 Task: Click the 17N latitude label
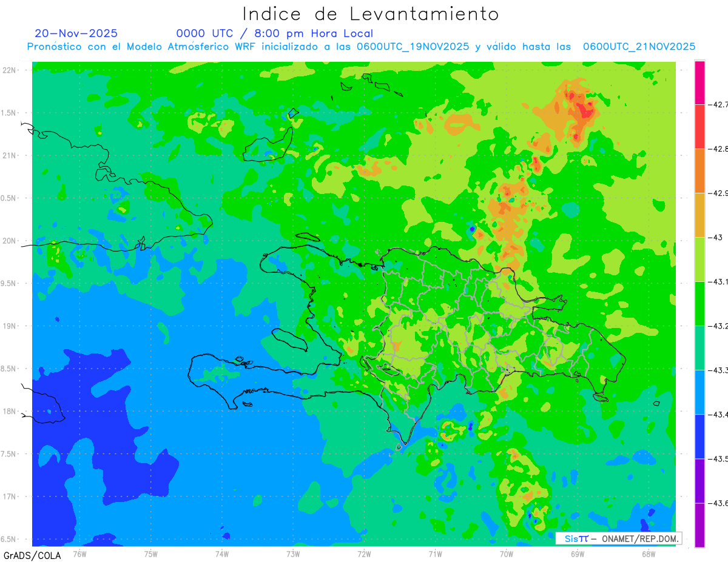click(x=10, y=497)
